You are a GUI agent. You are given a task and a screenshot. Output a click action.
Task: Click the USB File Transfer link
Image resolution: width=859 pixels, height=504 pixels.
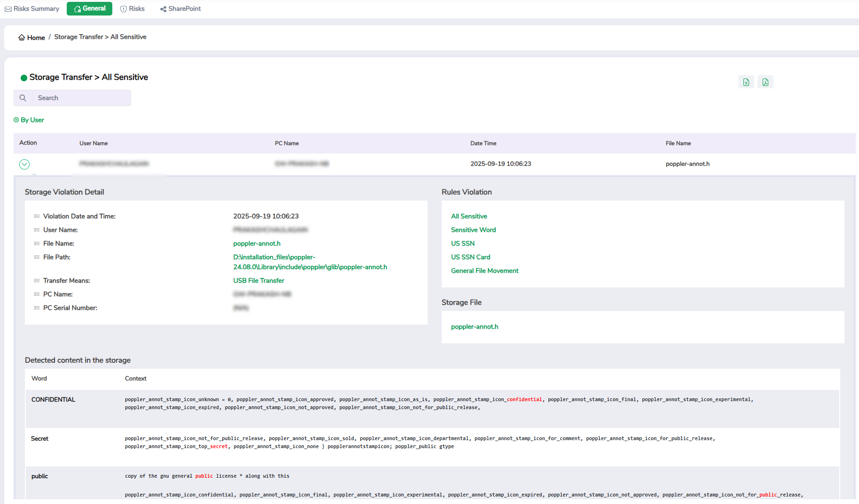point(258,280)
